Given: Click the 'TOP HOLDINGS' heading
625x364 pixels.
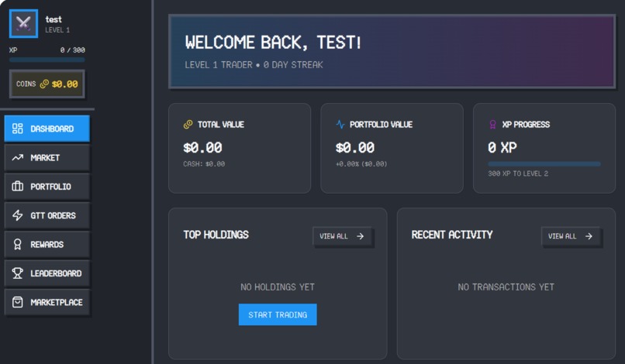Looking at the screenshot, I should (x=216, y=235).
